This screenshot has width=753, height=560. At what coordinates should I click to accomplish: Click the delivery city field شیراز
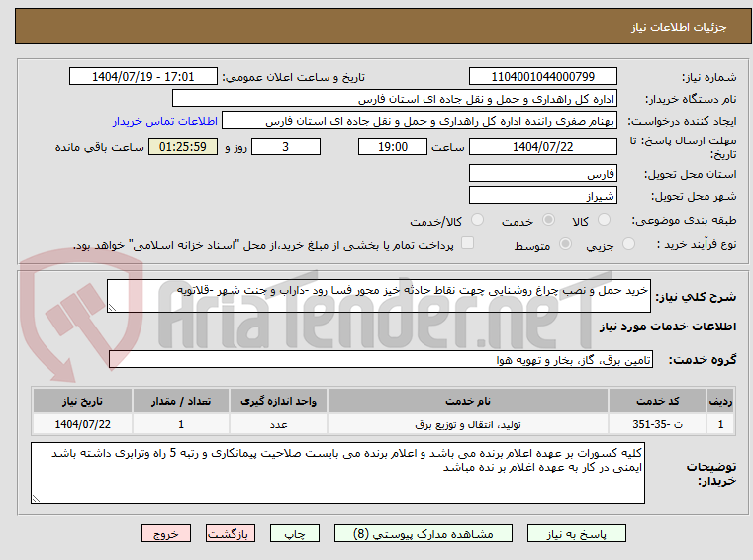(542, 196)
